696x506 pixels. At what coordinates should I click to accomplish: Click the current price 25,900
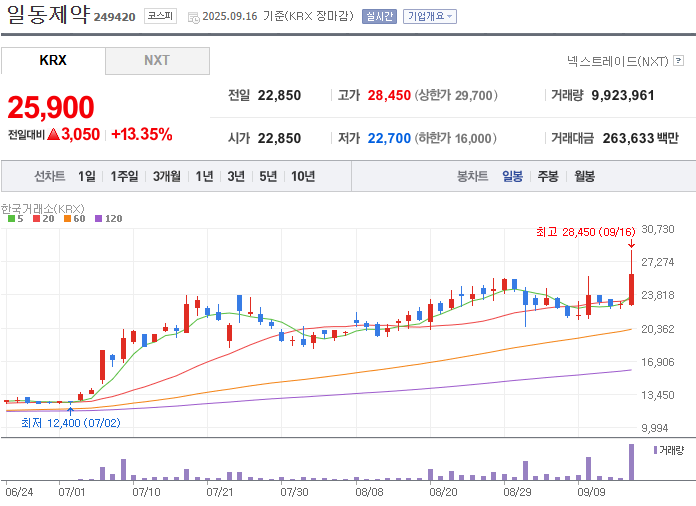coord(51,107)
